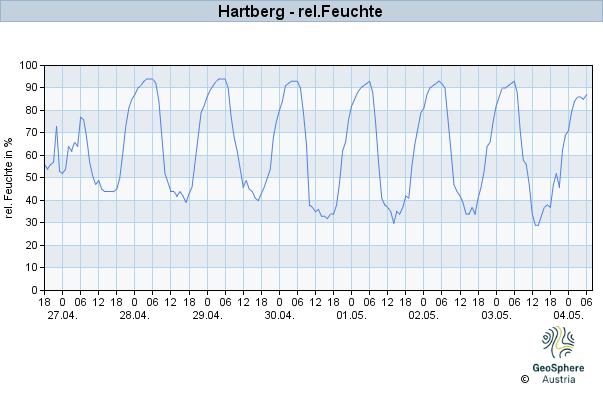Click the y-axis value 10
Image resolution: width=603 pixels, height=400 pixels.
(32, 268)
